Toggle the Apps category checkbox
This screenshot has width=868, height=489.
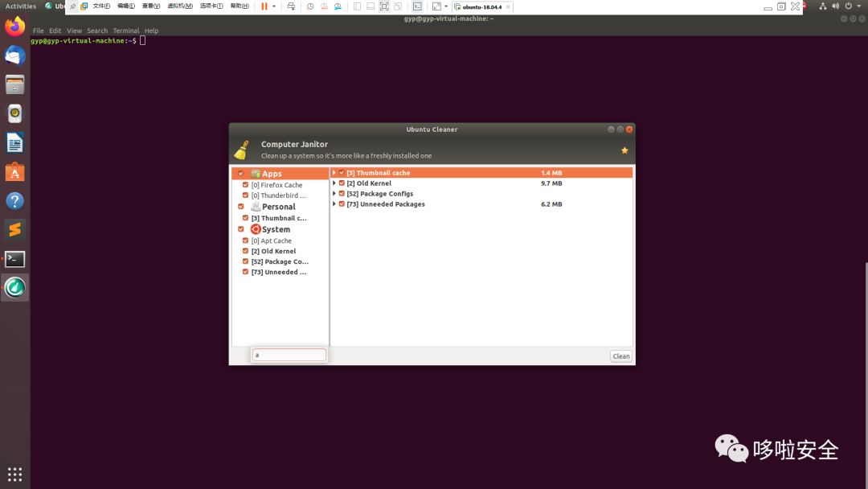tap(241, 174)
